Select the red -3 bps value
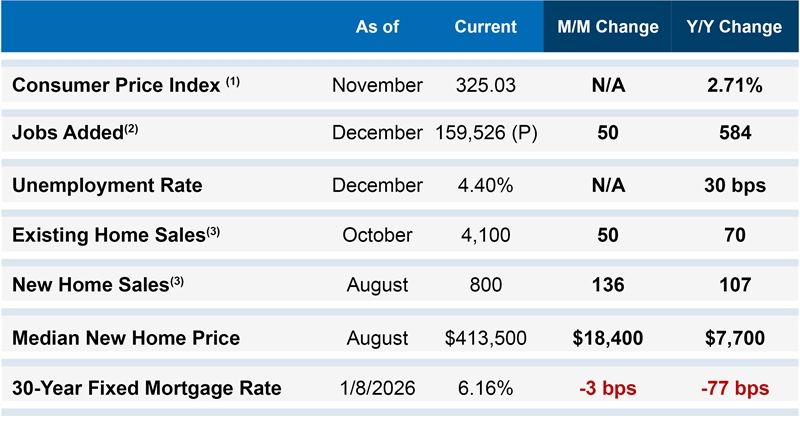Screen dimensions: 800x422 tap(607, 388)
